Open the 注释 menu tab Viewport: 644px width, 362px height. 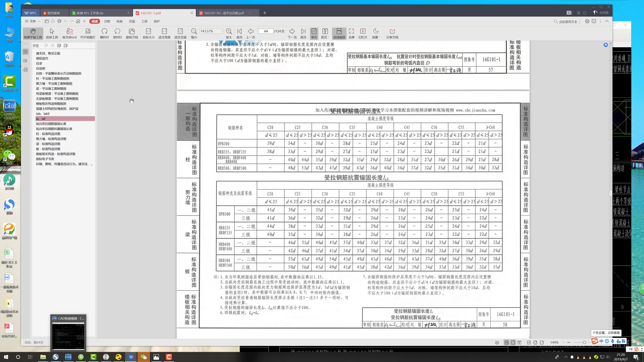(107, 21)
